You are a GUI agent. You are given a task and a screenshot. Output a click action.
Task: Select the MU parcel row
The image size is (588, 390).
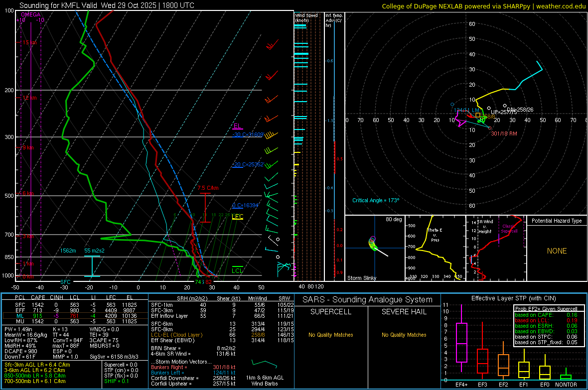tap(75, 321)
